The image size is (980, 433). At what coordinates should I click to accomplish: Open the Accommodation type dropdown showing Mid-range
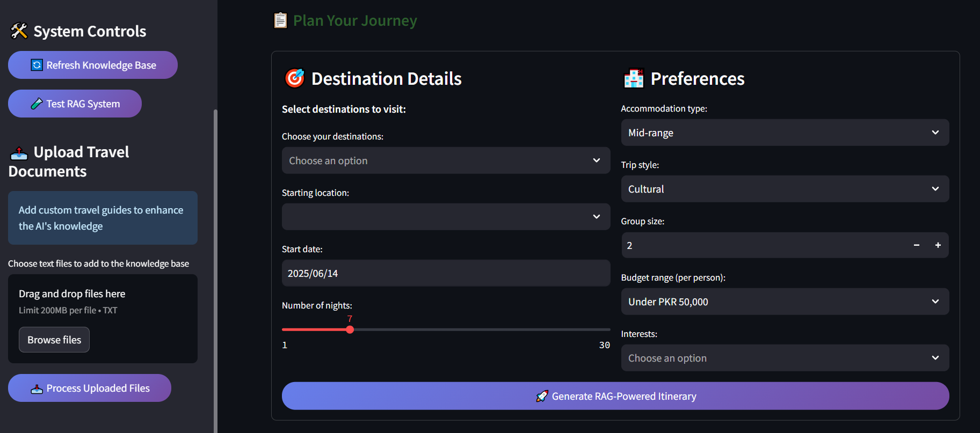[x=785, y=133]
